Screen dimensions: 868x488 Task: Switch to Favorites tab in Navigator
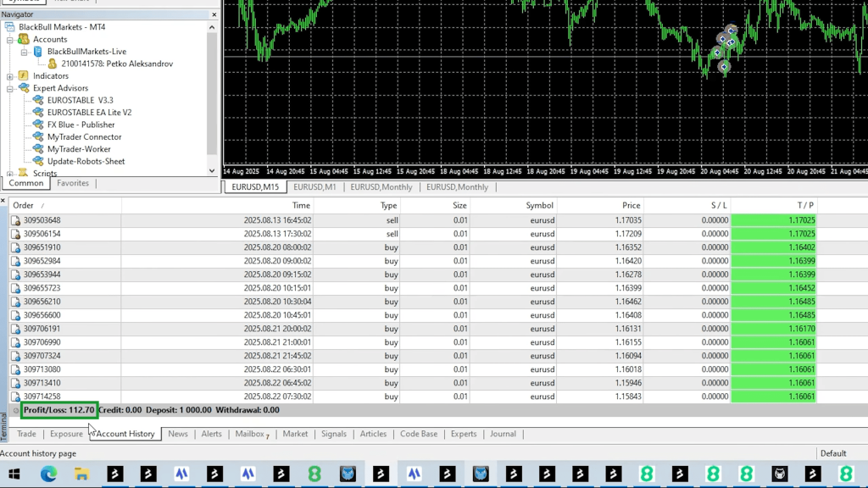click(73, 183)
